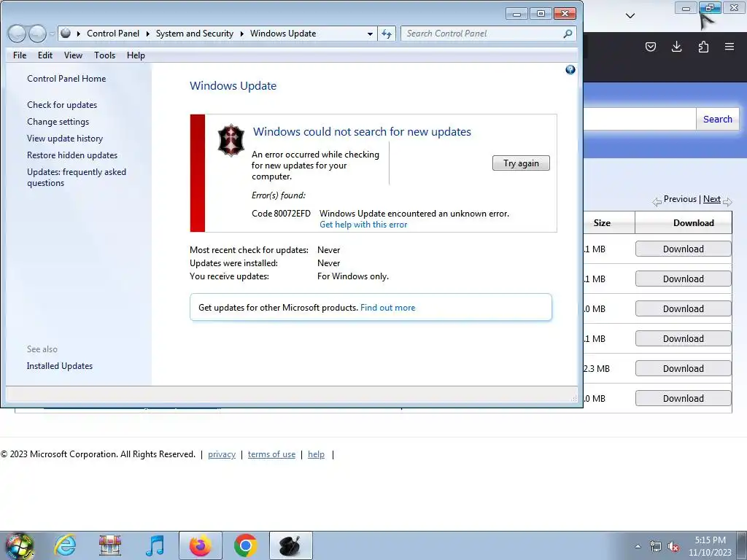Click the refresh button next to address bar
This screenshot has height=560, width=747.
point(387,34)
